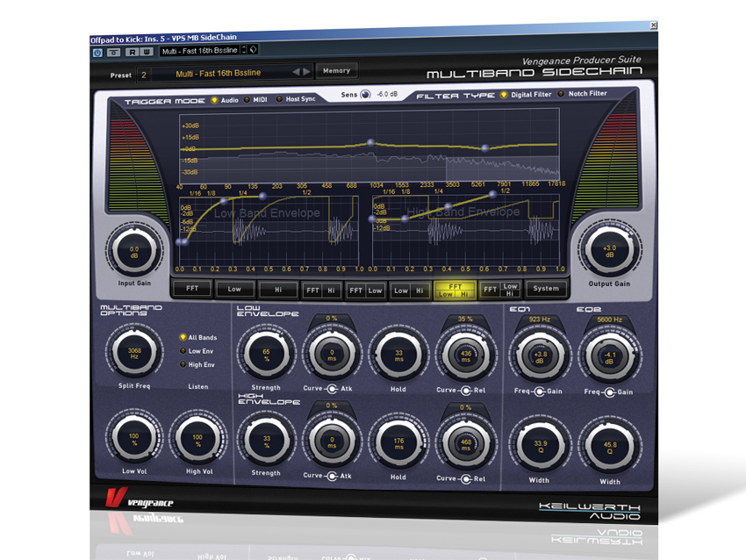Click the Input Gain knob

(x=134, y=252)
